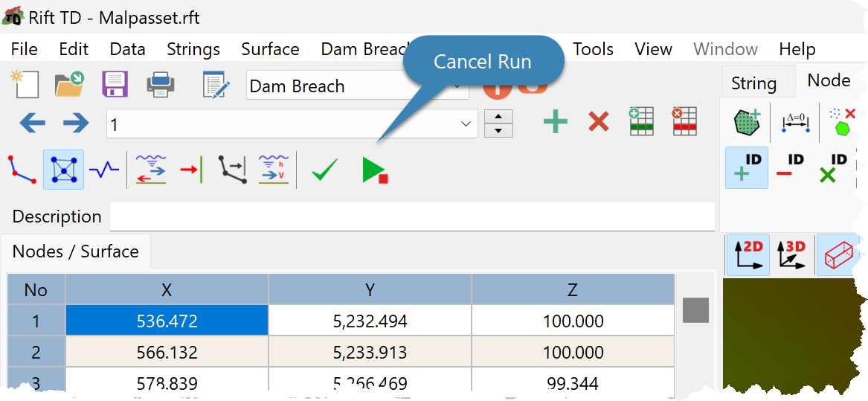
Task: Toggle the 2D view mode button
Action: (x=748, y=254)
